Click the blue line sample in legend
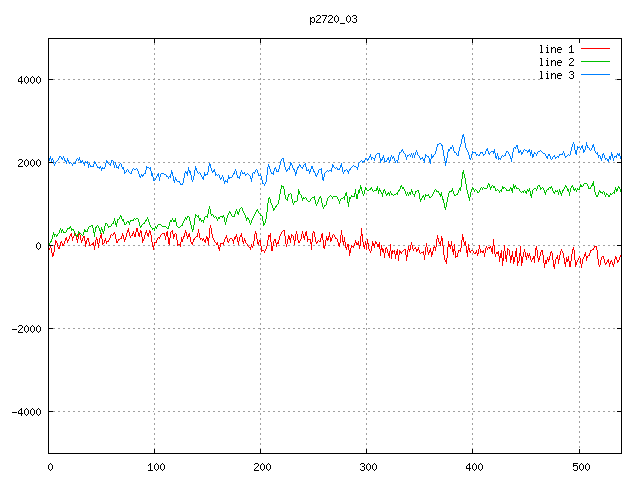Viewport: 640px width, 480px height. coord(595,76)
